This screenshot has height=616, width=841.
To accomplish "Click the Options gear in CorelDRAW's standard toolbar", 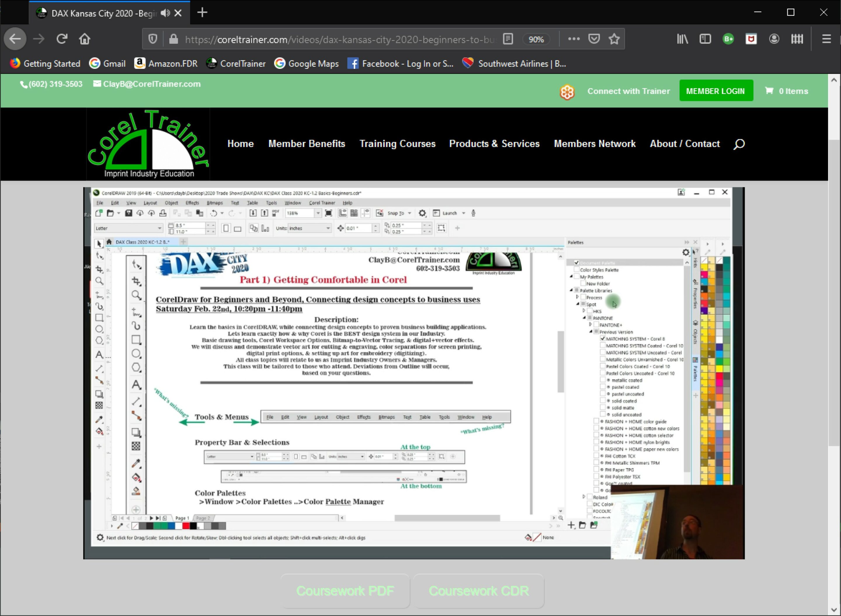I will 422,213.
